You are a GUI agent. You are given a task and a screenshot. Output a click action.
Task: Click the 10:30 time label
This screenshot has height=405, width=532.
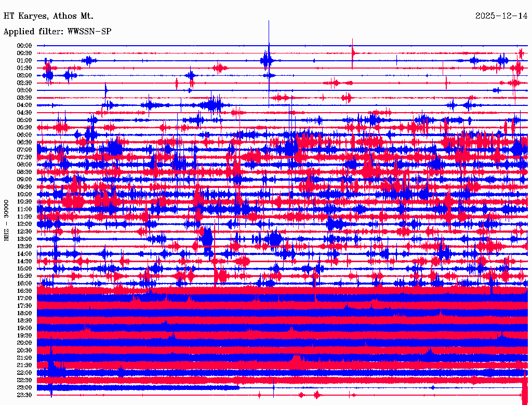pyautogui.click(x=24, y=202)
